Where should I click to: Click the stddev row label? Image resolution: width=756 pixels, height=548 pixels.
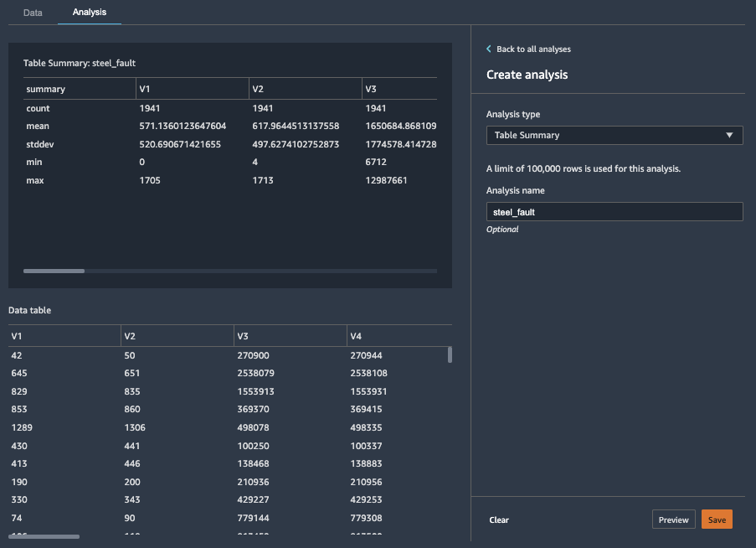(x=40, y=144)
